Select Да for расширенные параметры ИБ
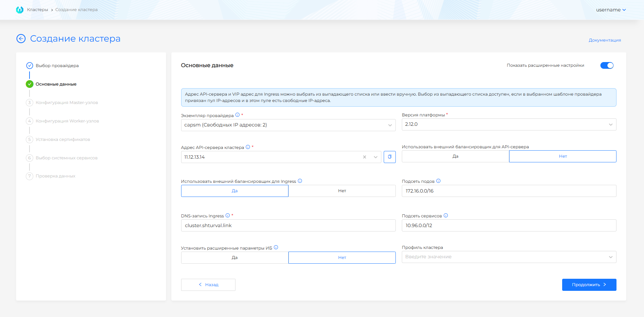The width and height of the screenshot is (644, 317). 234,258
